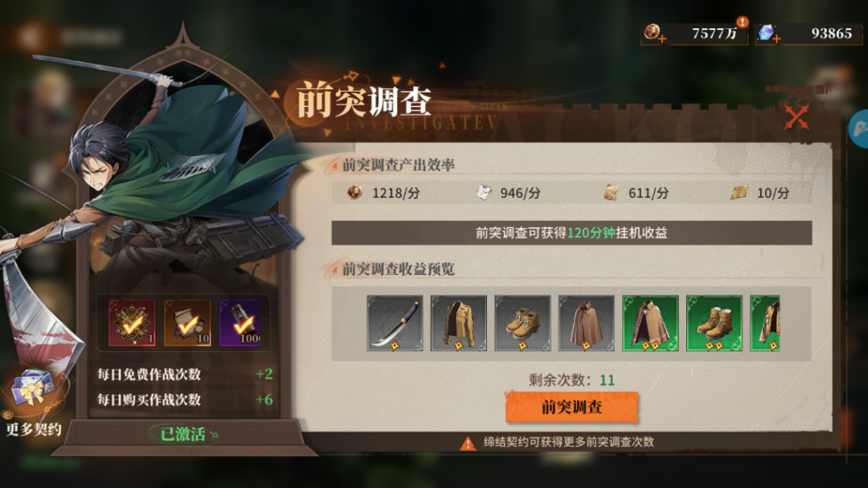Select the green boots reward item
This screenshot has width=868, height=488.
tap(714, 323)
